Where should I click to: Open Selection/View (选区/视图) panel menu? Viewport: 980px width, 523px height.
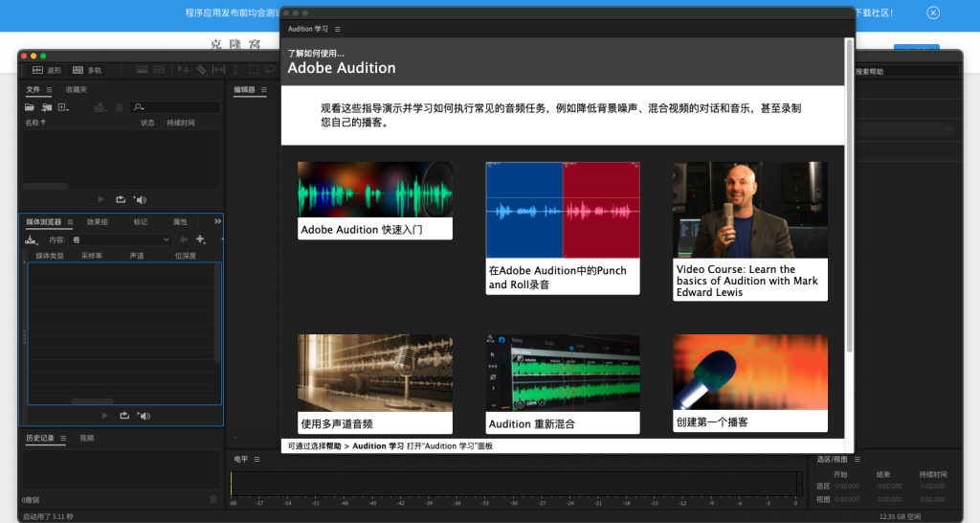[x=857, y=459]
